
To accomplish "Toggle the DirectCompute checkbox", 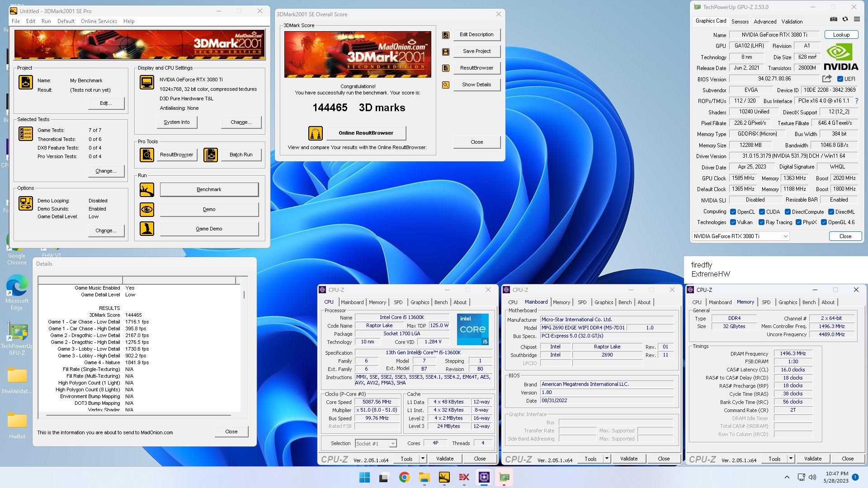I will [x=788, y=212].
